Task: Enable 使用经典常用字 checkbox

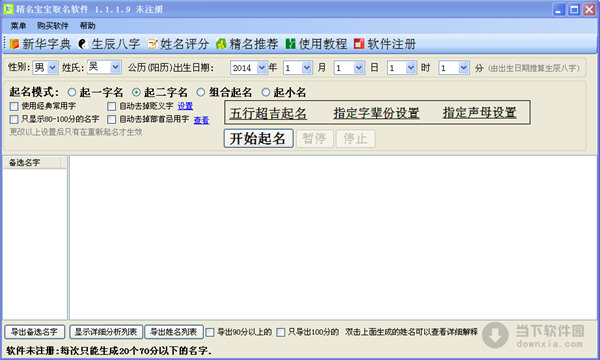Action: (x=14, y=106)
